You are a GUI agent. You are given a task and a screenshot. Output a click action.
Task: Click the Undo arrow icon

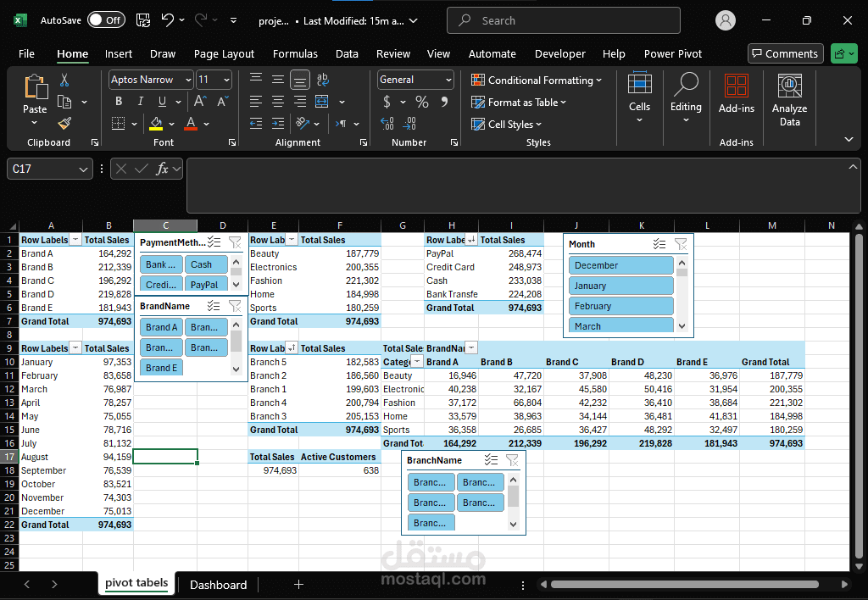167,20
